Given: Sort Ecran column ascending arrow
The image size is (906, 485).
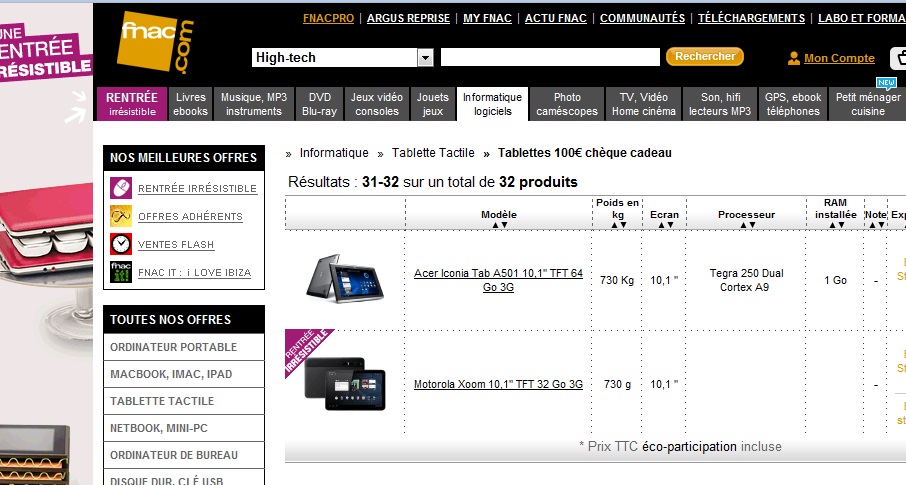Looking at the screenshot, I should [661, 225].
